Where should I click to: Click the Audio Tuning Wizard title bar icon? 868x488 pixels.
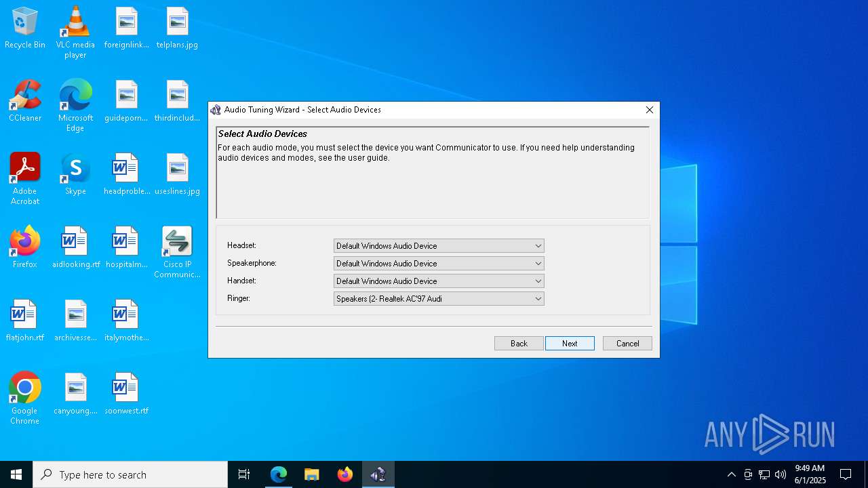216,110
